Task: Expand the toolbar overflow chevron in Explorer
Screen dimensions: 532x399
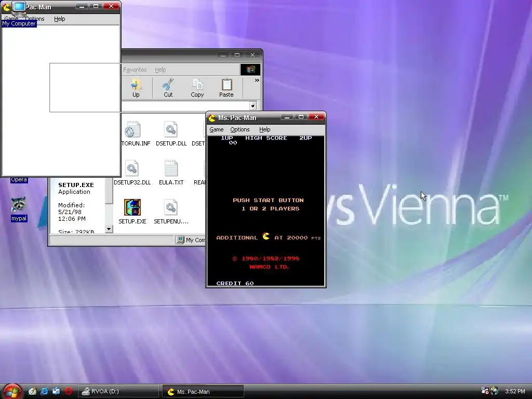Action: [x=257, y=81]
